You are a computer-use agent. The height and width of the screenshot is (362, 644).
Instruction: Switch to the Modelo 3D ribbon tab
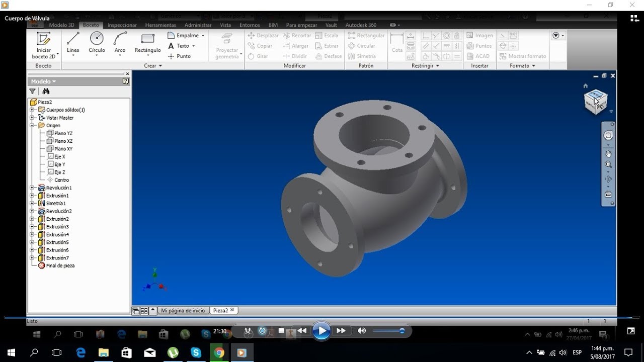pos(61,25)
